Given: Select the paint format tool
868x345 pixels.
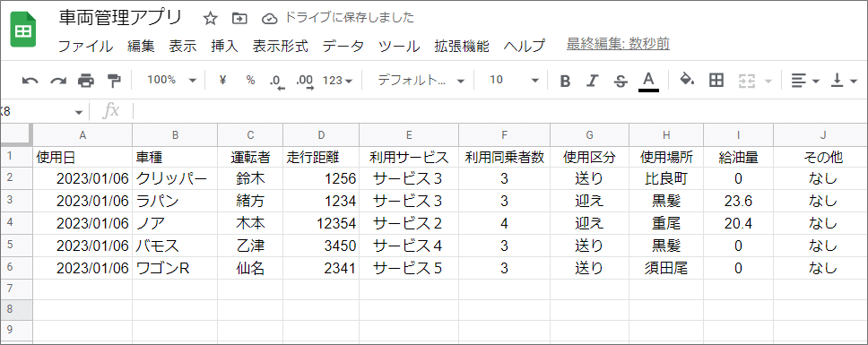Looking at the screenshot, I should coord(114,81).
